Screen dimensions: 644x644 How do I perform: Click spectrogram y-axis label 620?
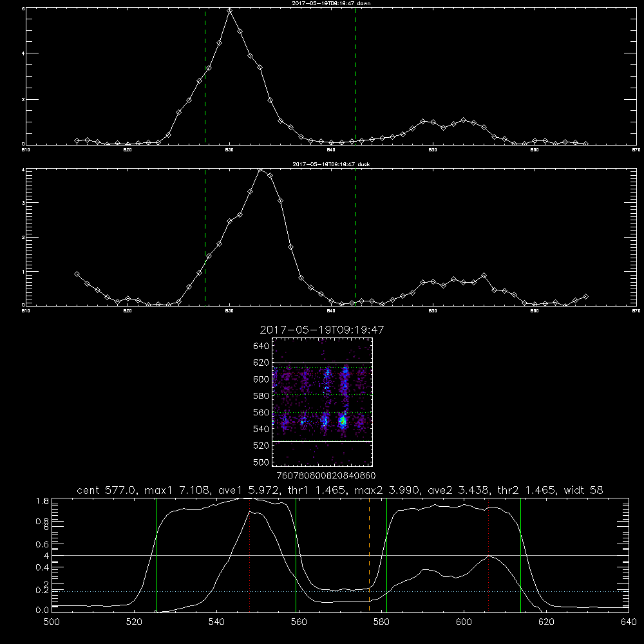pyautogui.click(x=261, y=363)
